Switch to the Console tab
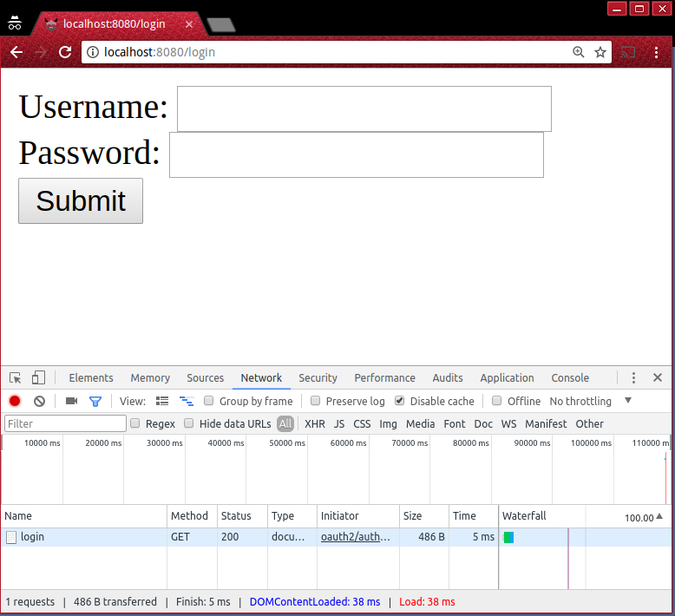 570,378
